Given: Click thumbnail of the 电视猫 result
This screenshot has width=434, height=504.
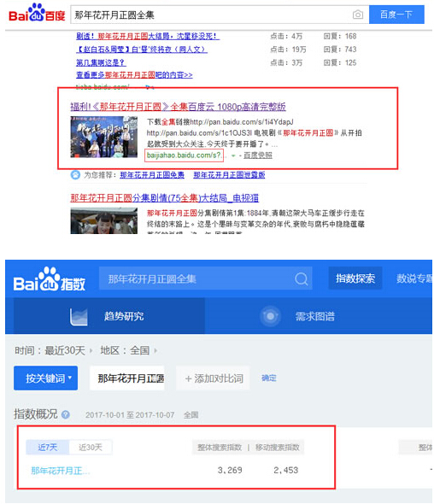Looking at the screenshot, I should point(104,221).
